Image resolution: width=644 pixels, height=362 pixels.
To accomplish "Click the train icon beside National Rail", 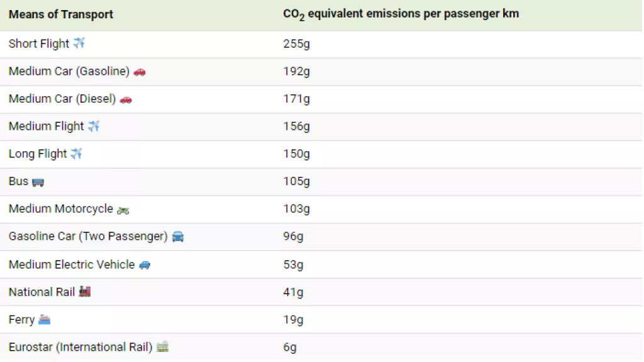I will click(85, 291).
